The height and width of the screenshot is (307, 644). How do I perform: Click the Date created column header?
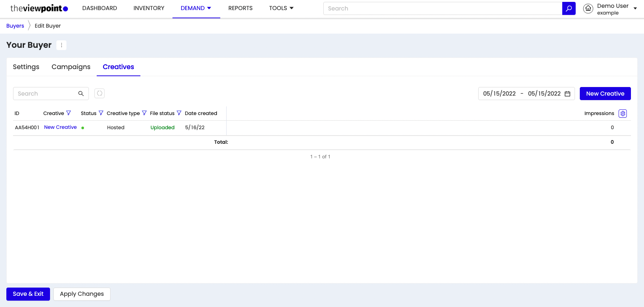(x=201, y=114)
